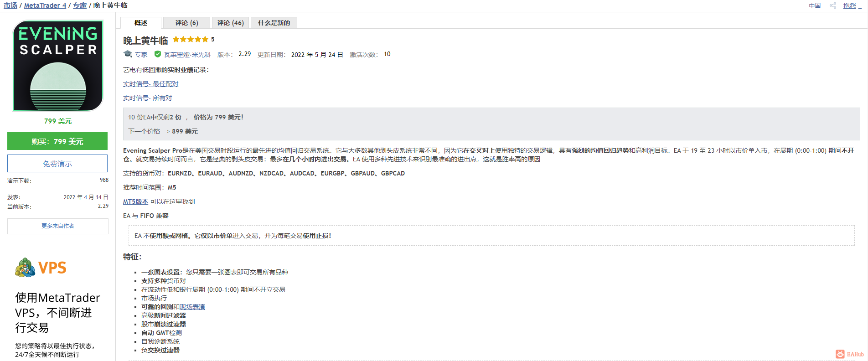Click the 当前版本 value 2.29 in sidebar

click(103, 206)
